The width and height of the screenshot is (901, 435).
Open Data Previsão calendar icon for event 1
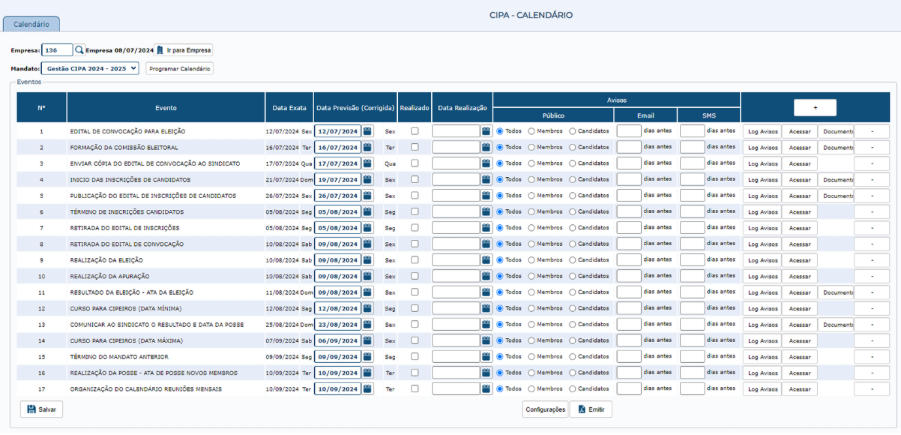367,131
